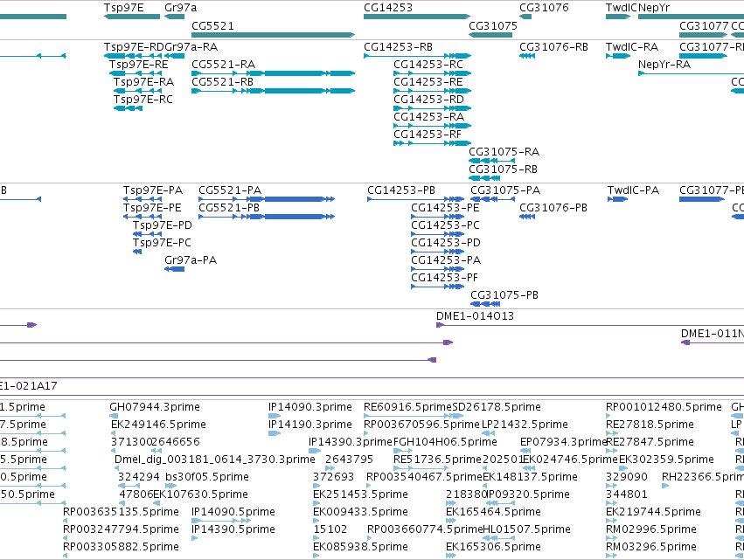Click the RP003635135.5prime EST label
The image size is (744, 560).
(x=121, y=512)
